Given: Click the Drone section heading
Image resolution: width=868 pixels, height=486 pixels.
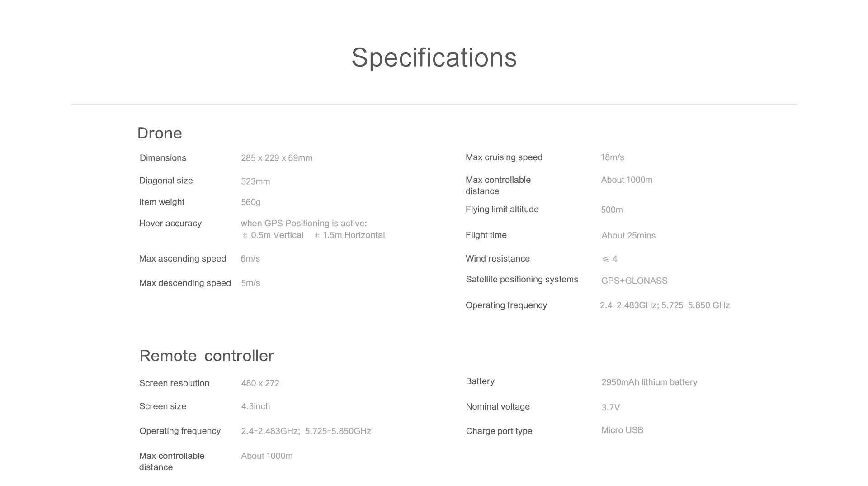Looking at the screenshot, I should pos(160,133).
